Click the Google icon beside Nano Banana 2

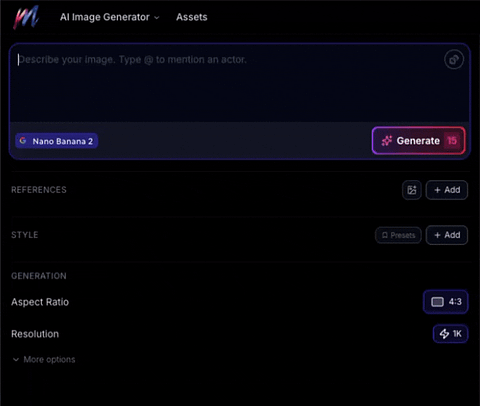(x=23, y=141)
